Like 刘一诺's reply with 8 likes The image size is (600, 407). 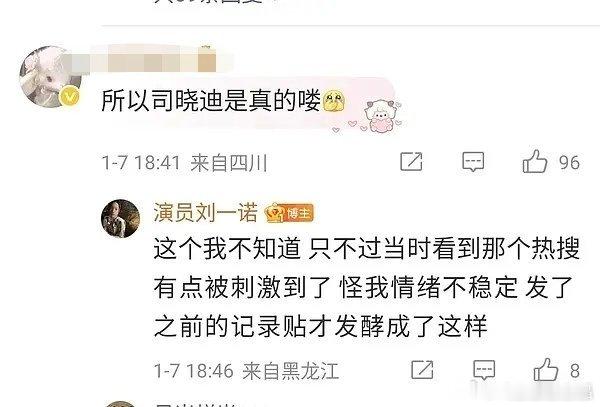click(546, 369)
